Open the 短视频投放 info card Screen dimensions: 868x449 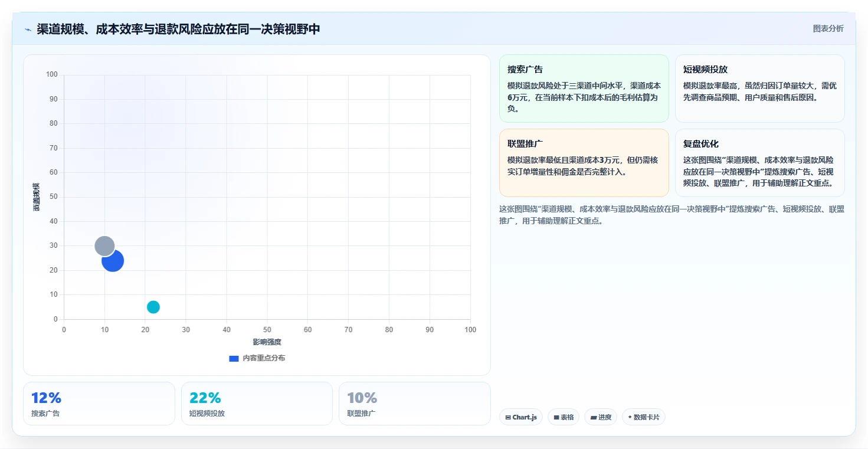point(760,89)
